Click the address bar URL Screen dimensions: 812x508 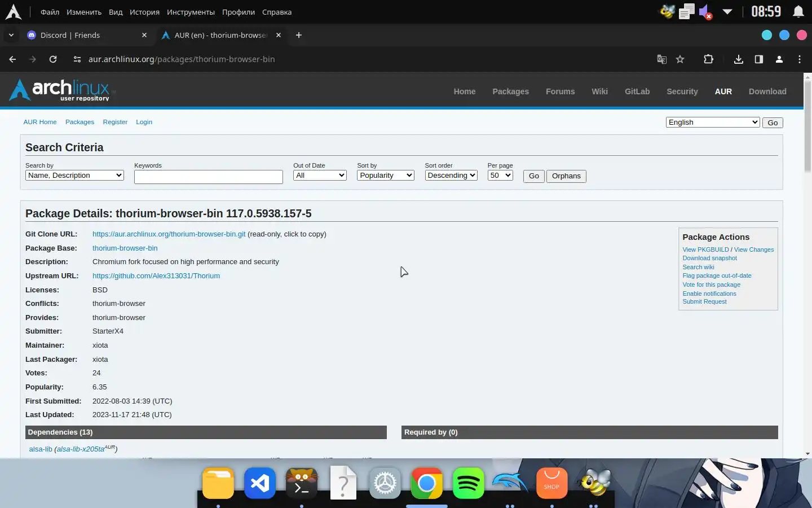pos(182,59)
